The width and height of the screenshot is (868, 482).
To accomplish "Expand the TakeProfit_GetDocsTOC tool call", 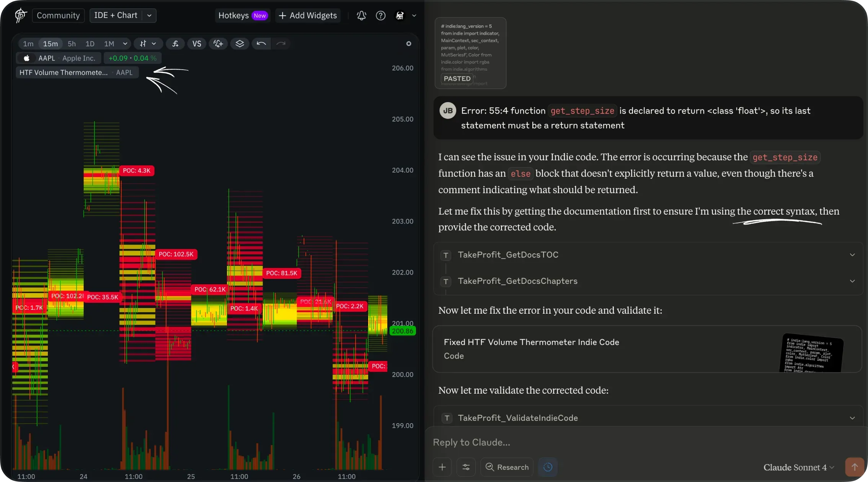I will (x=648, y=255).
